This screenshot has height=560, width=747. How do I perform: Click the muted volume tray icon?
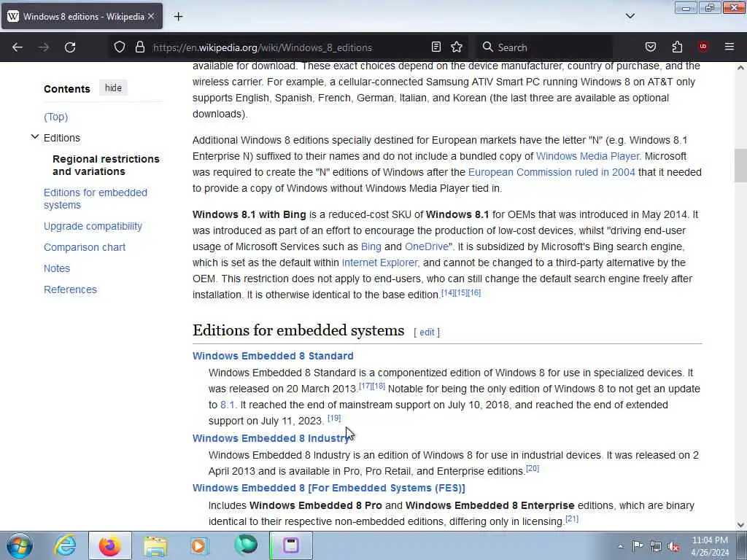pos(673,546)
